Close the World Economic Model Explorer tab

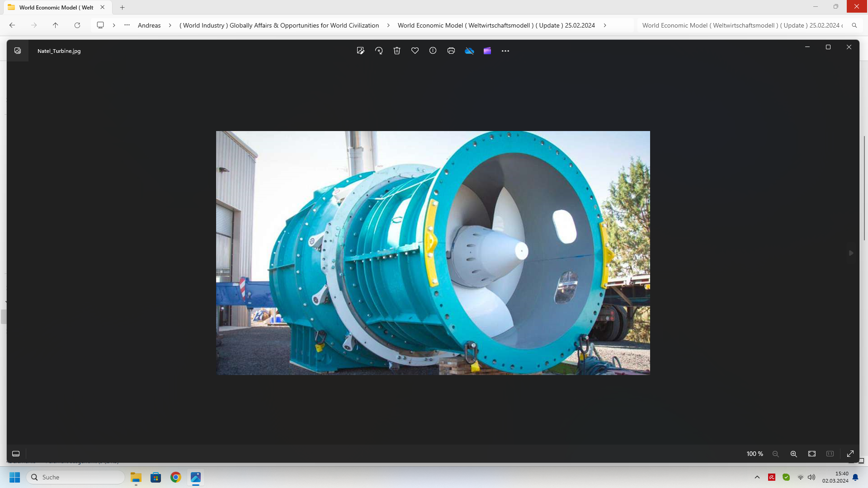click(103, 7)
